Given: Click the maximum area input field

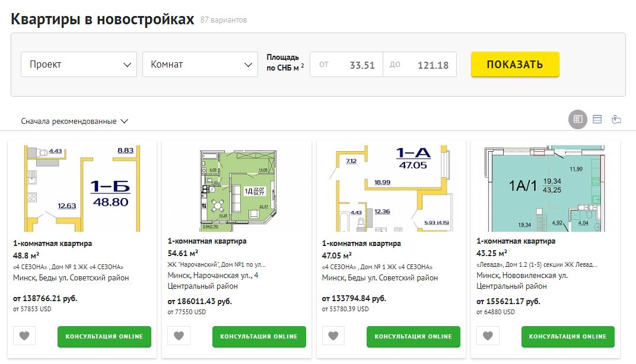Looking at the screenshot, I should tap(420, 65).
